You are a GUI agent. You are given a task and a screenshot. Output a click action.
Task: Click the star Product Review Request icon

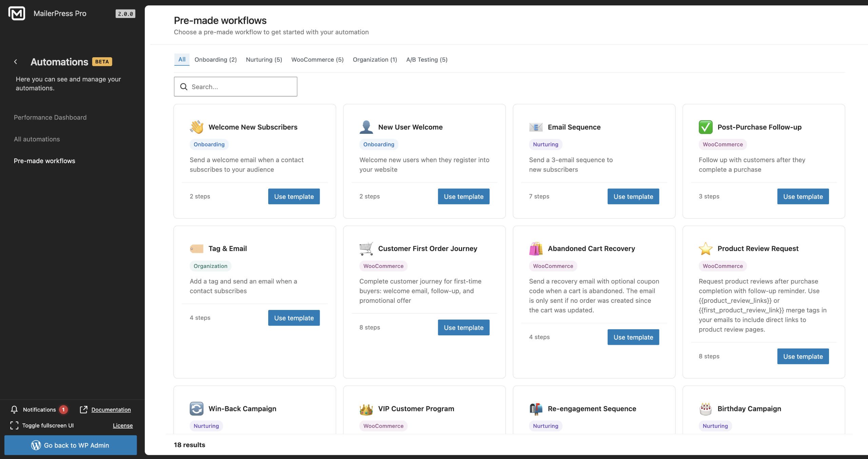(x=706, y=249)
